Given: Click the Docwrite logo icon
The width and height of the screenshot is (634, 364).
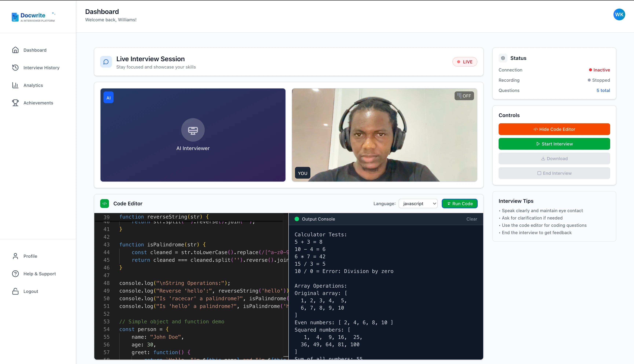Looking at the screenshot, I should 15,17.
